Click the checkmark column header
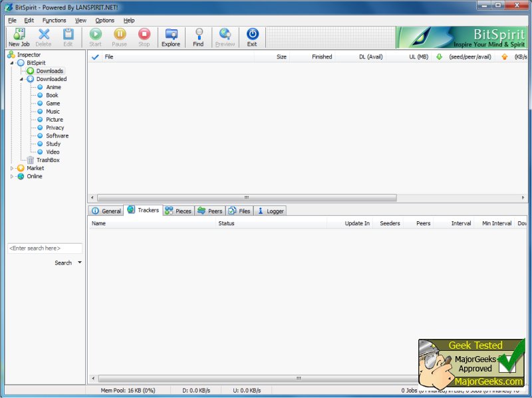The image size is (532, 398). coord(95,57)
